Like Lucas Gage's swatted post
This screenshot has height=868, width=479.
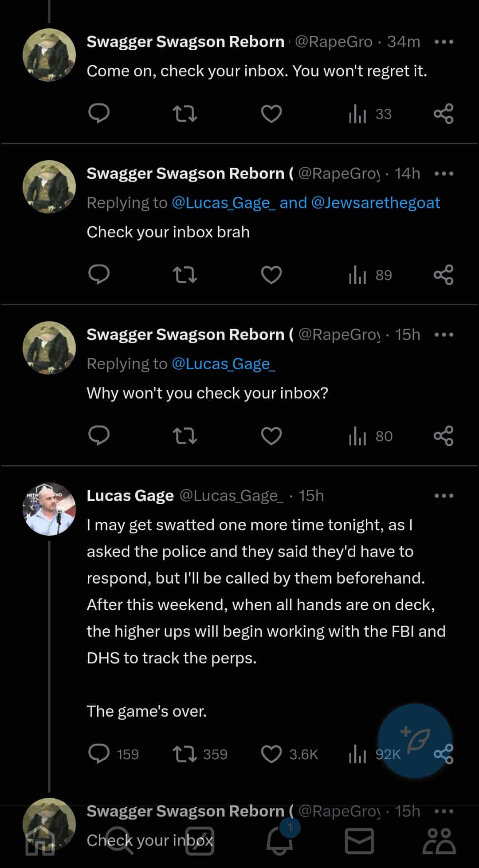[x=271, y=754]
